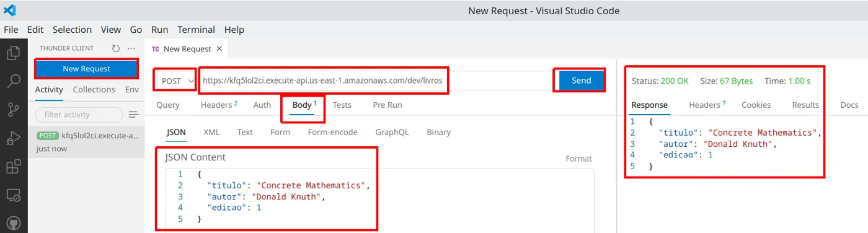Viewport: 868px width, 233px height.
Task: Open the Terminal menu
Action: pos(197,30)
